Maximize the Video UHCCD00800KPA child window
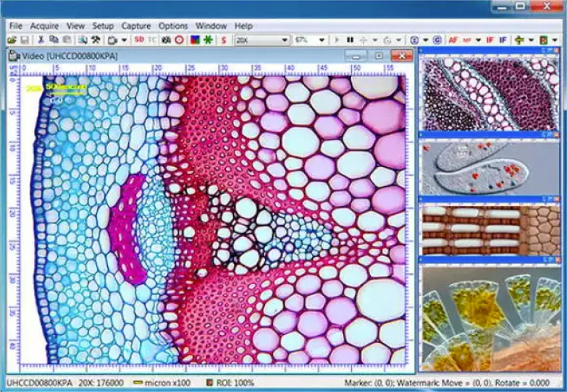Image resolution: width=567 pixels, height=392 pixels. coord(379,56)
